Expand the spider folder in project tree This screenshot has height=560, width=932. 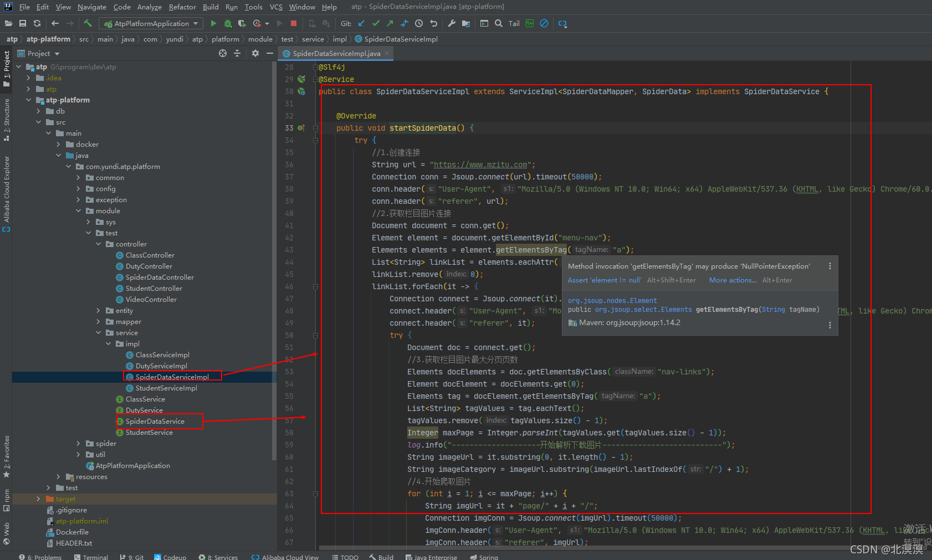point(79,444)
